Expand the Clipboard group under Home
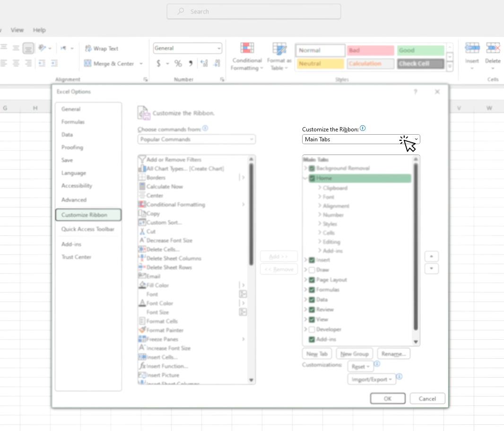504x431 pixels. coord(320,188)
